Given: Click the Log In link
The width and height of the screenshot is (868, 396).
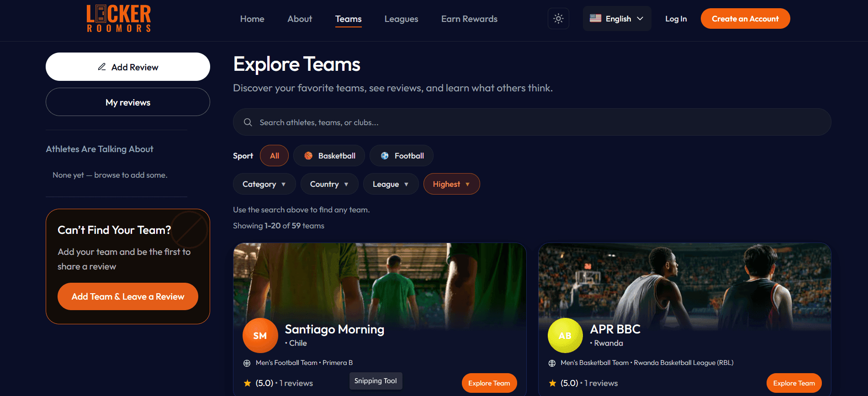Looking at the screenshot, I should [x=676, y=19].
